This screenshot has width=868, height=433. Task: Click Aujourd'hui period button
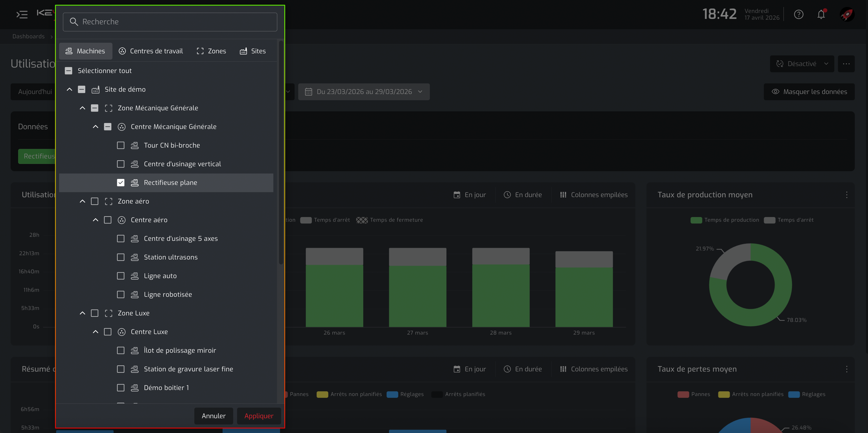(x=35, y=92)
